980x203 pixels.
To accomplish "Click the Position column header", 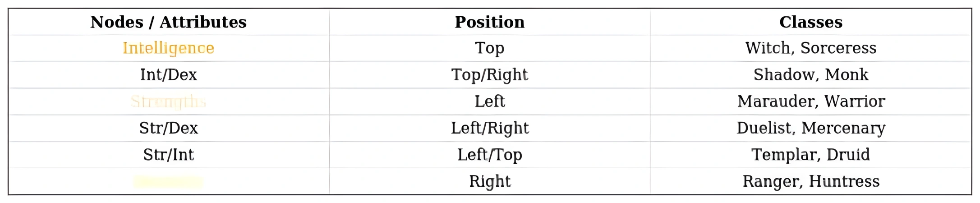I will pos(490,22).
